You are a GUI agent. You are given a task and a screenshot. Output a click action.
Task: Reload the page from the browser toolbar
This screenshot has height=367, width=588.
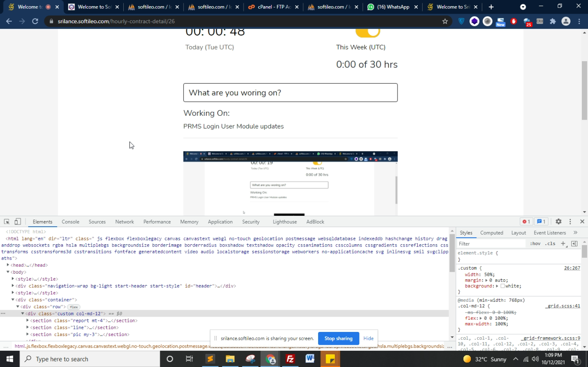(35, 21)
